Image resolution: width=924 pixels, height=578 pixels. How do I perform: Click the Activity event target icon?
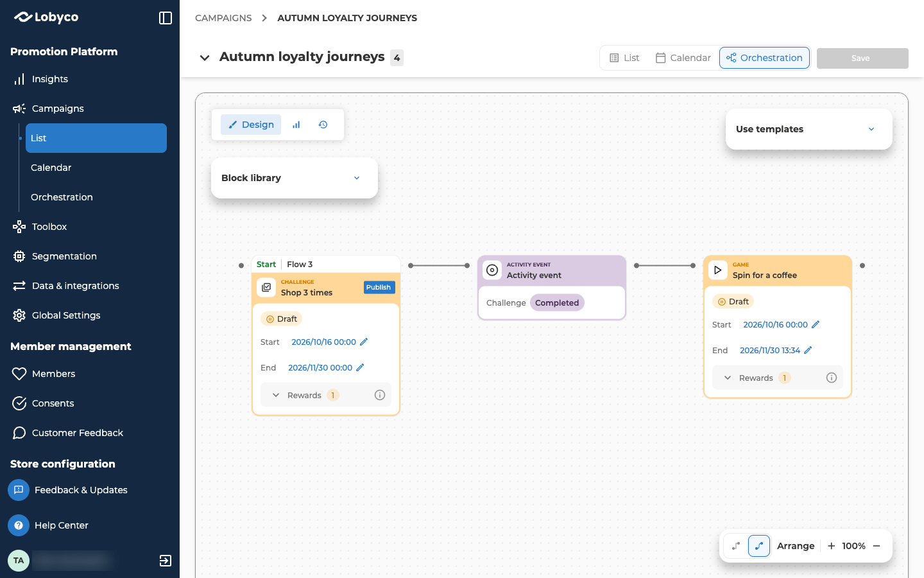pyautogui.click(x=492, y=270)
